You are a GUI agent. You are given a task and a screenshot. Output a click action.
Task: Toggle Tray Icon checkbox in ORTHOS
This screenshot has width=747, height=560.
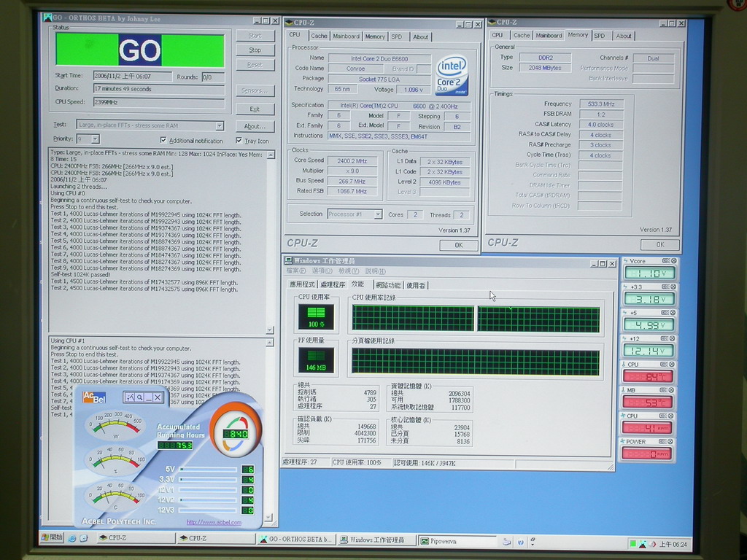(239, 141)
